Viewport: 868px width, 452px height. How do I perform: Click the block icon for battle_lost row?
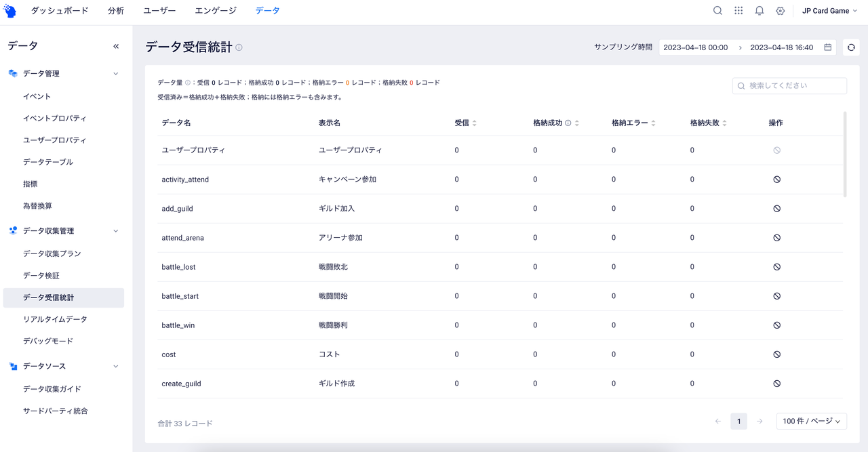click(x=776, y=267)
